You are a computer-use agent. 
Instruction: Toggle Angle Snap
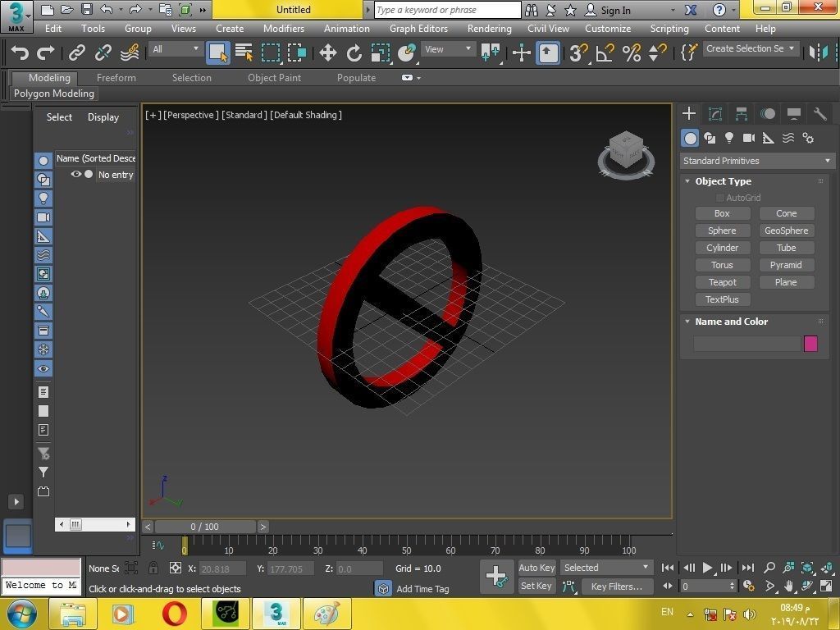click(605, 52)
